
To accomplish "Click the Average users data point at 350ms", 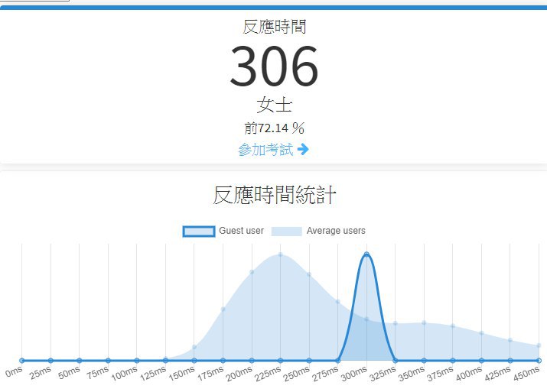I will [x=425, y=322].
